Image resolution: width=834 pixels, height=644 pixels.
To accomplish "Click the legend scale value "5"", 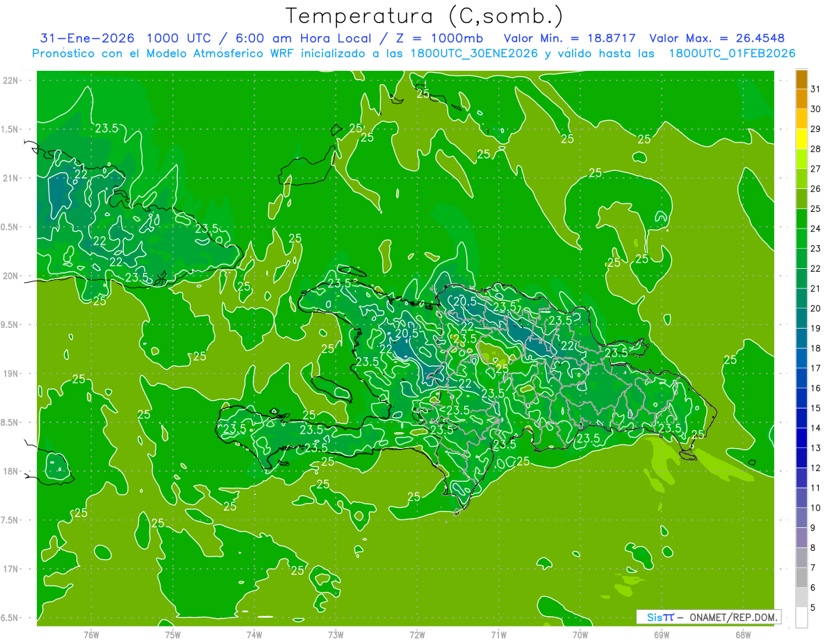I will [x=813, y=608].
